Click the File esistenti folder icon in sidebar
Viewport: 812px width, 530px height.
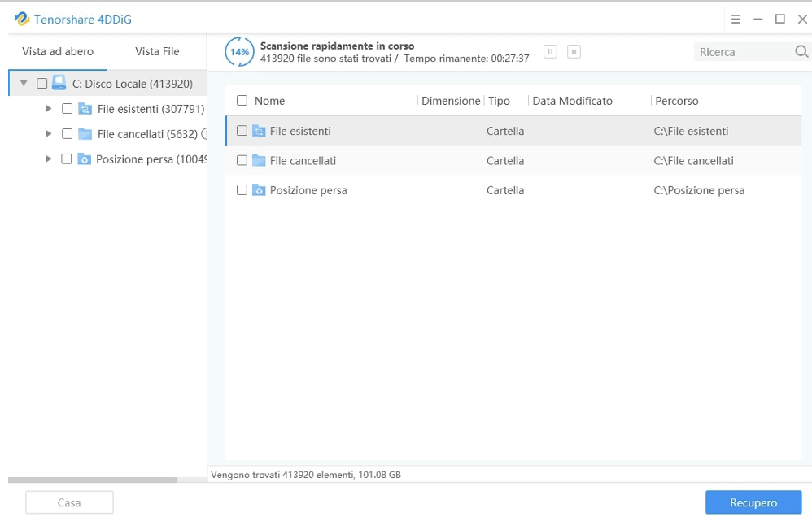[x=85, y=108]
